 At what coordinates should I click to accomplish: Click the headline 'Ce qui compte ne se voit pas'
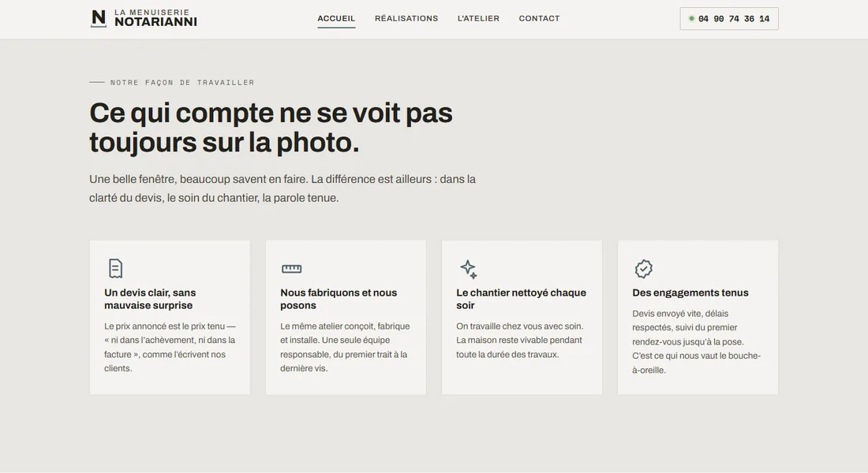271,113
